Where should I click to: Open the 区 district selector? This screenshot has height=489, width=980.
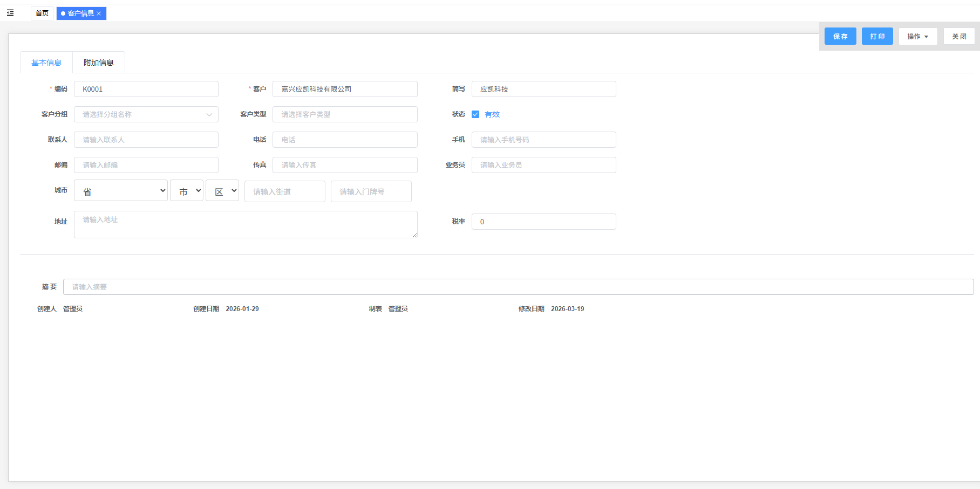click(222, 191)
